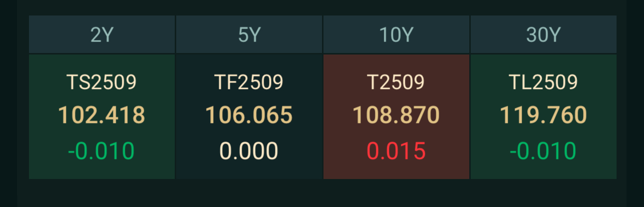Click the TF2509 contract name label

[x=249, y=82]
